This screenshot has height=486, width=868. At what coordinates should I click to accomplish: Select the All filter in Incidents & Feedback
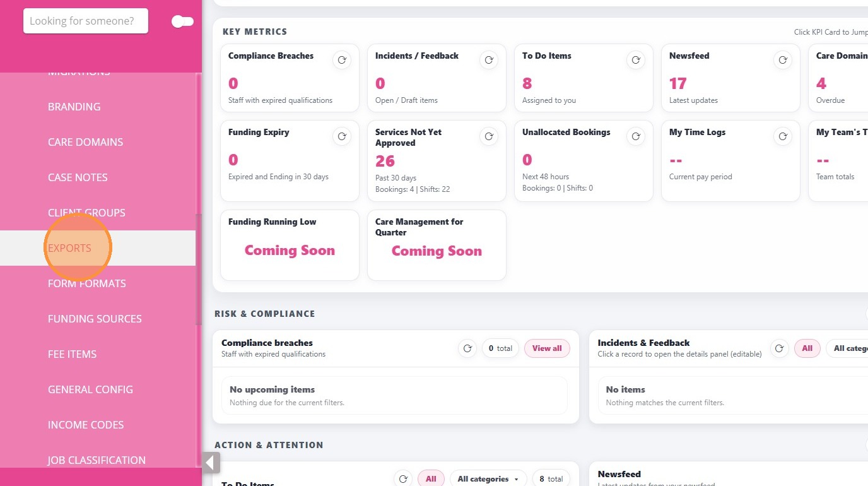[x=807, y=348]
